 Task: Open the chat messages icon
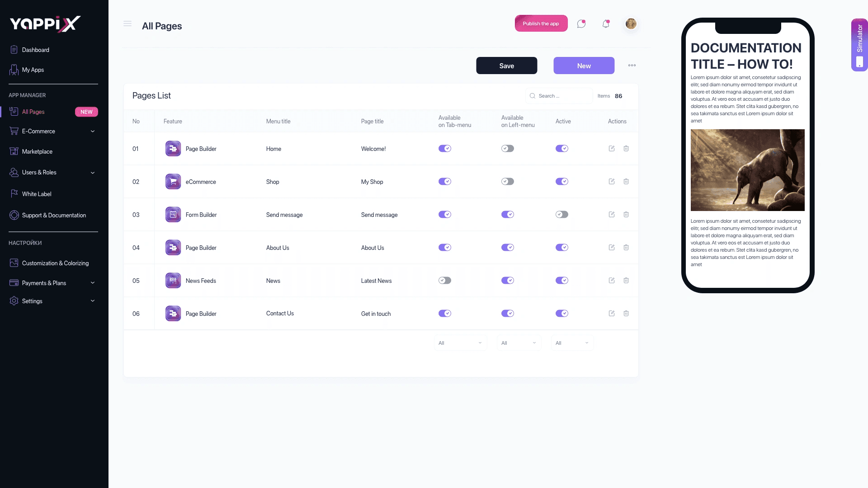coord(581,24)
